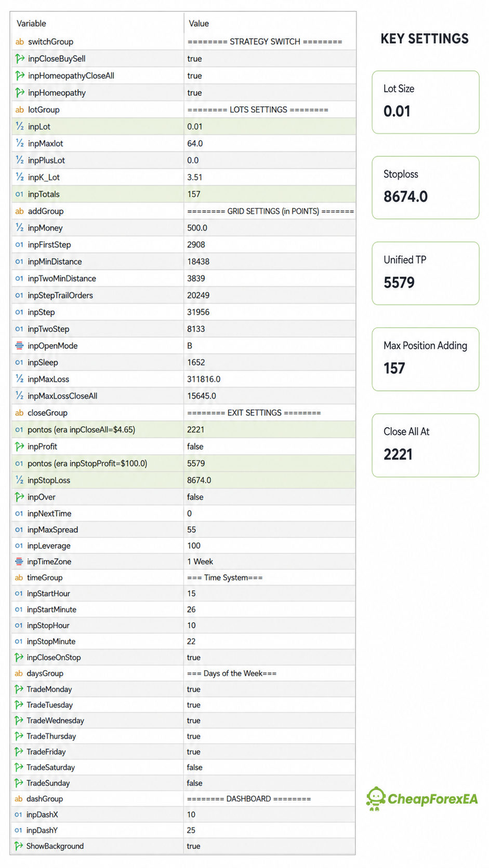
Task: Open the inpOpenMode value B dropdown
Action: pyautogui.click(x=270, y=346)
